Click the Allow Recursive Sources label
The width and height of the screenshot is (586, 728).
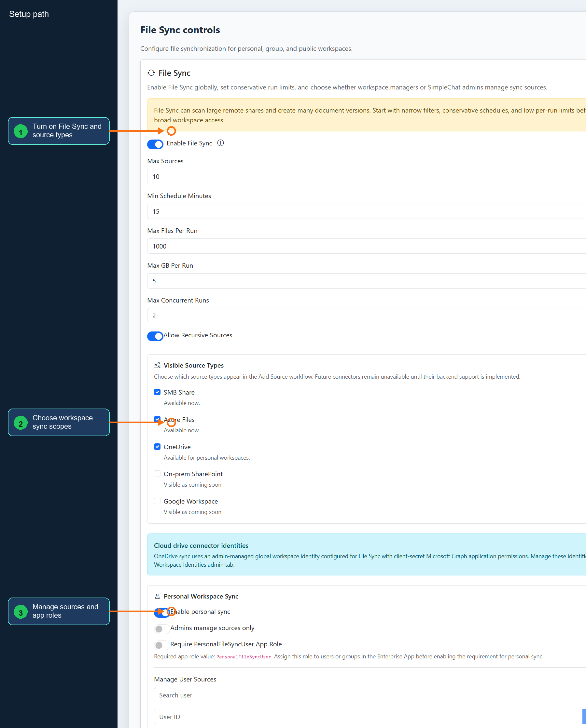pyautogui.click(x=198, y=335)
